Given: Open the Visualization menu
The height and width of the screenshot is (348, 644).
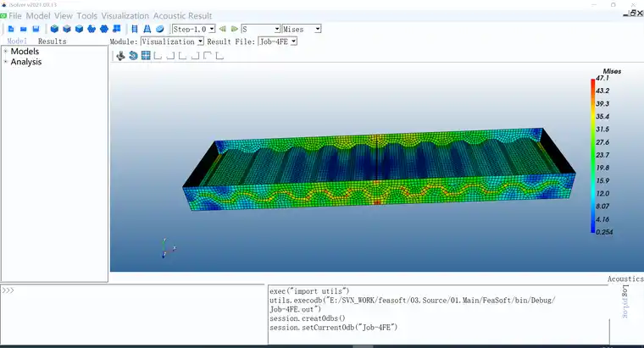Looking at the screenshot, I should click(x=125, y=16).
